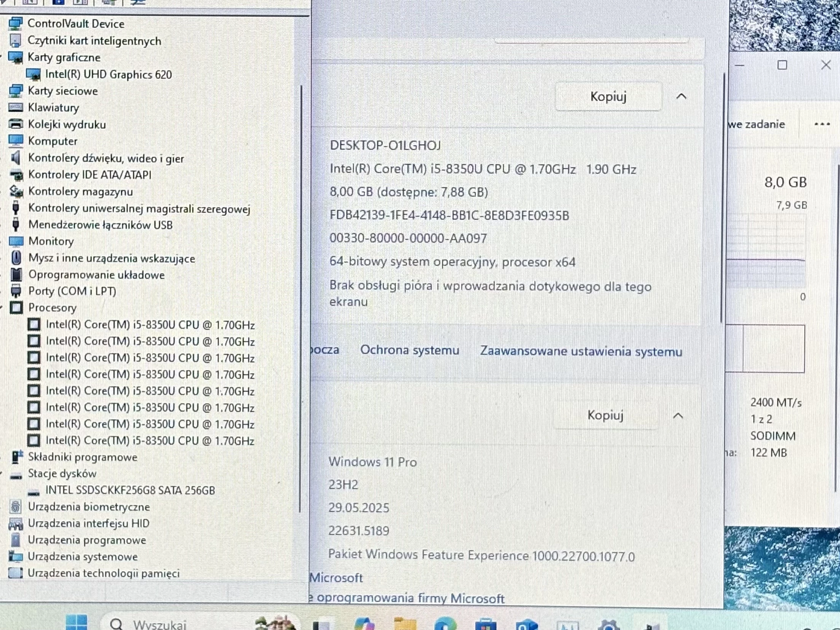Select the last Intel Core i5-8350U processor entry
Screen dimensions: 840x630
point(150,441)
